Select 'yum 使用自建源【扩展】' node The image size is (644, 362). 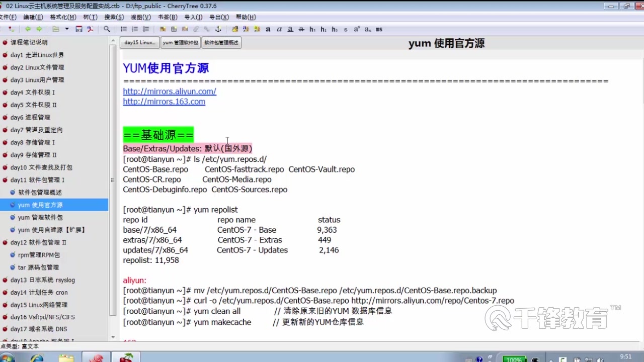[52, 230]
